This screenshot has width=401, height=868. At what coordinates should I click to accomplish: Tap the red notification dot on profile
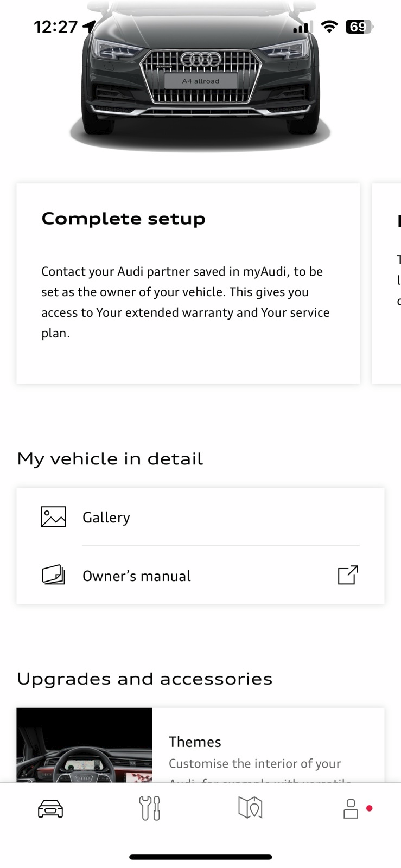click(x=370, y=808)
